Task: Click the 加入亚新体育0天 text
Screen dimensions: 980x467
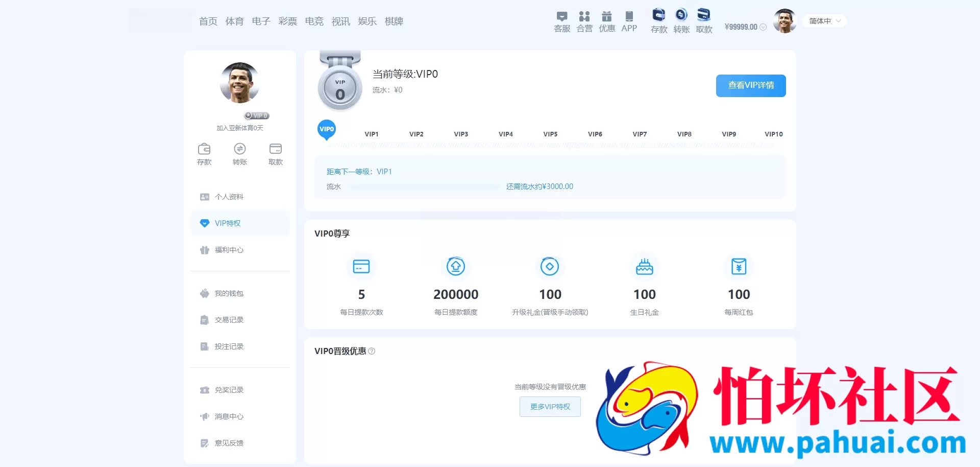Action: (240, 128)
